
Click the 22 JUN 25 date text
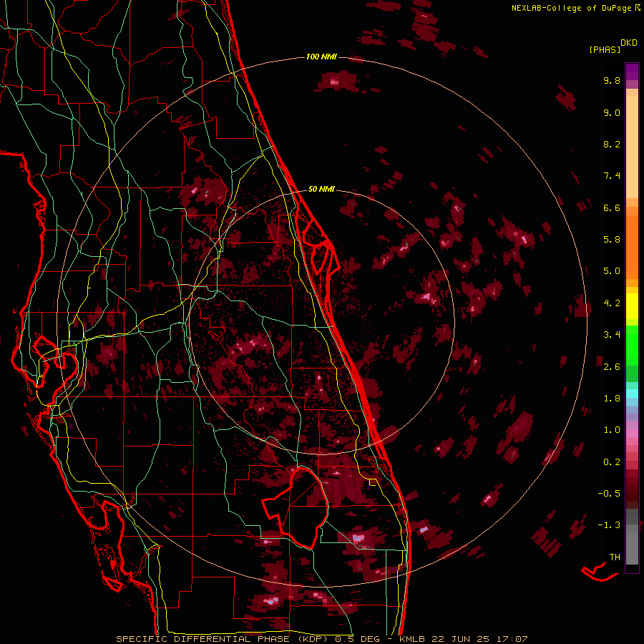tap(460, 639)
